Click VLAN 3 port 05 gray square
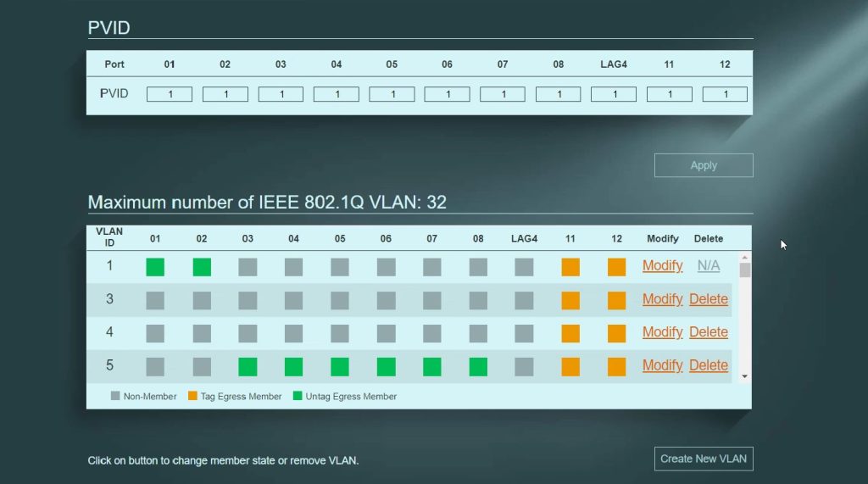 pos(340,300)
